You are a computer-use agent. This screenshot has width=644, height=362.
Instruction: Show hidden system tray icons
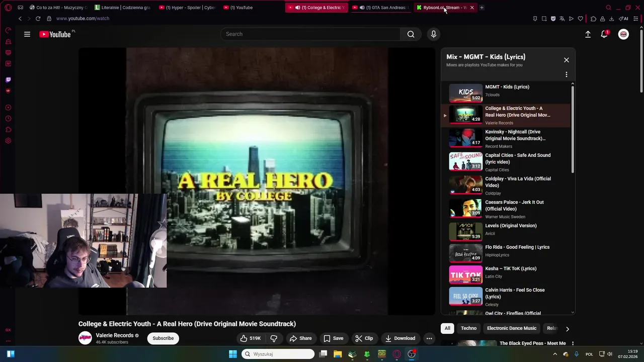(x=555, y=354)
